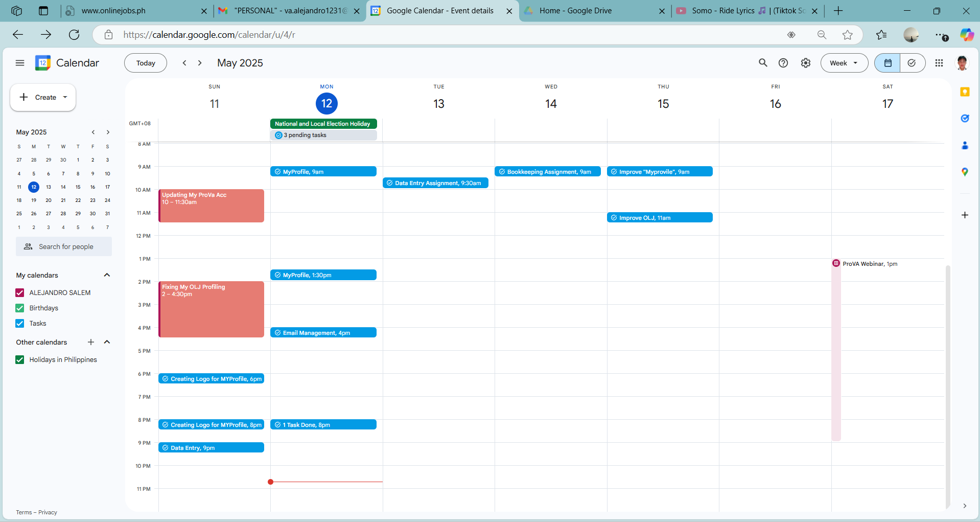The width and height of the screenshot is (980, 522).
Task: Switch to Calendar view toggle
Action: pyautogui.click(x=888, y=63)
